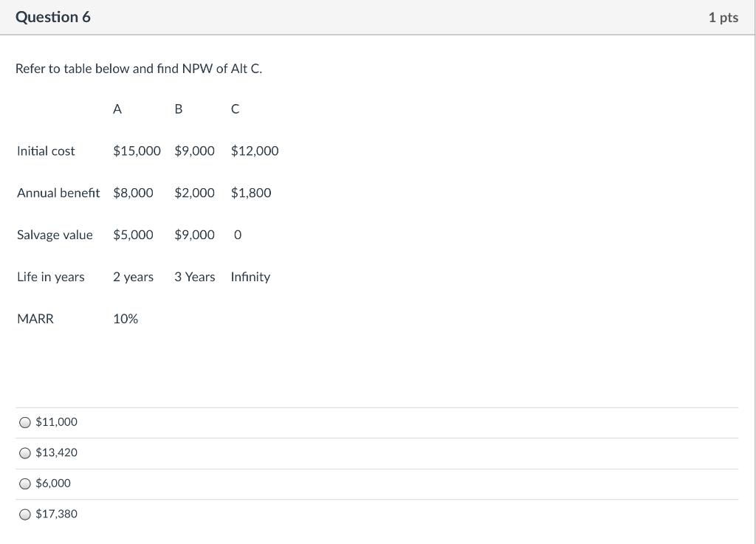Click the column header "A"
Viewport: 756px width, 544px height.
pos(117,109)
